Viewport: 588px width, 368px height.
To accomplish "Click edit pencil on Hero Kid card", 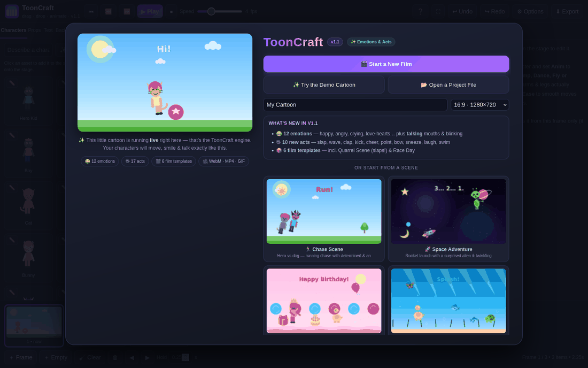I will pos(12,83).
